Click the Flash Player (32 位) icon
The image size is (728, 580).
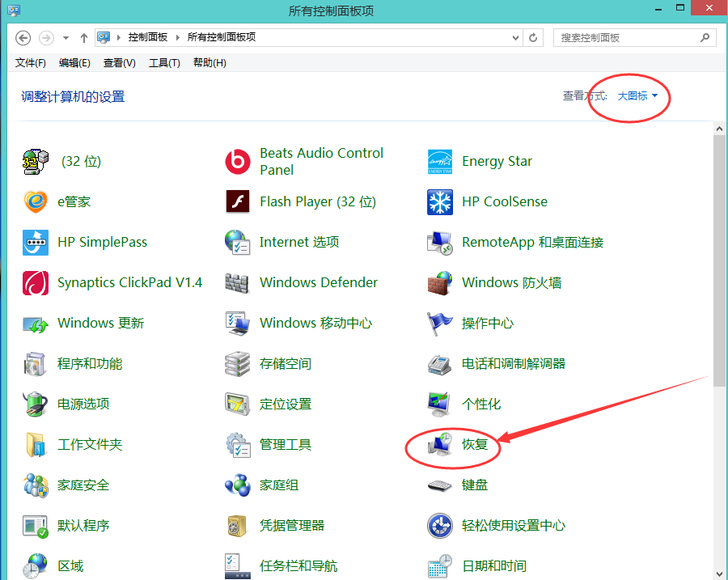(x=238, y=201)
